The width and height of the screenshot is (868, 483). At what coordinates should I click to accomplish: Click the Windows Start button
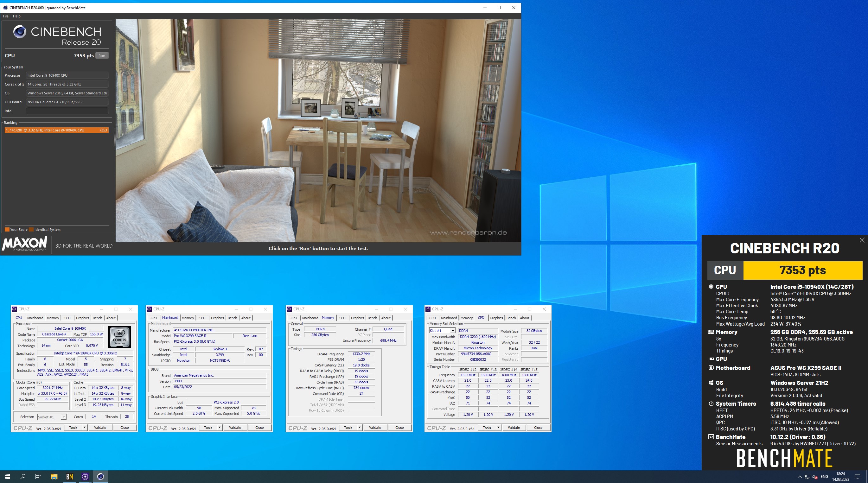7,476
